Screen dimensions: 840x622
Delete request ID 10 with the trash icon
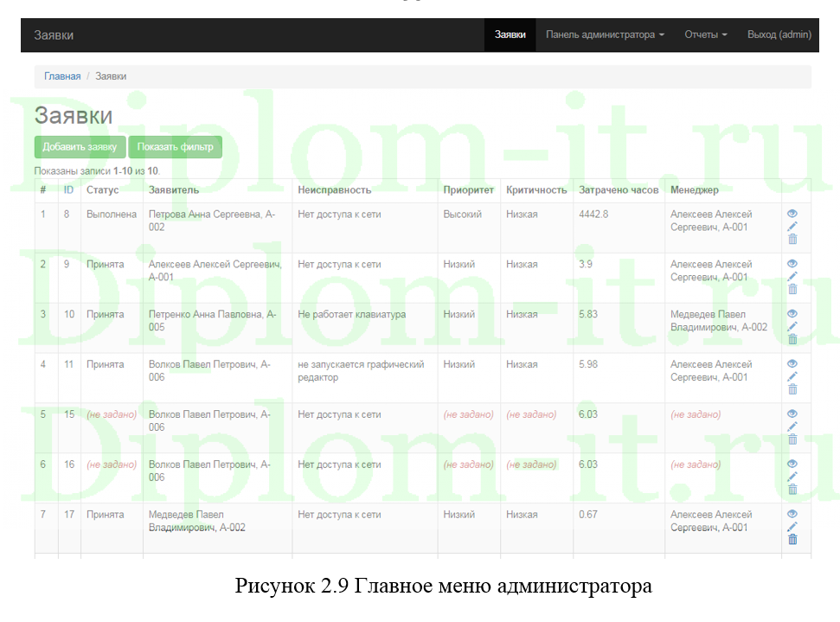pos(792,339)
